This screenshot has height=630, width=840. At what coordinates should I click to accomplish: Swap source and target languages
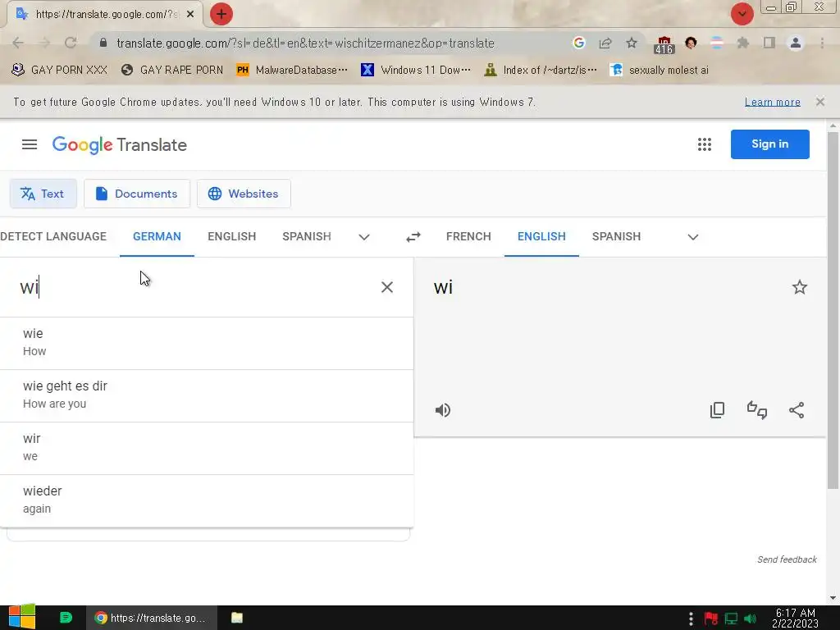413,237
